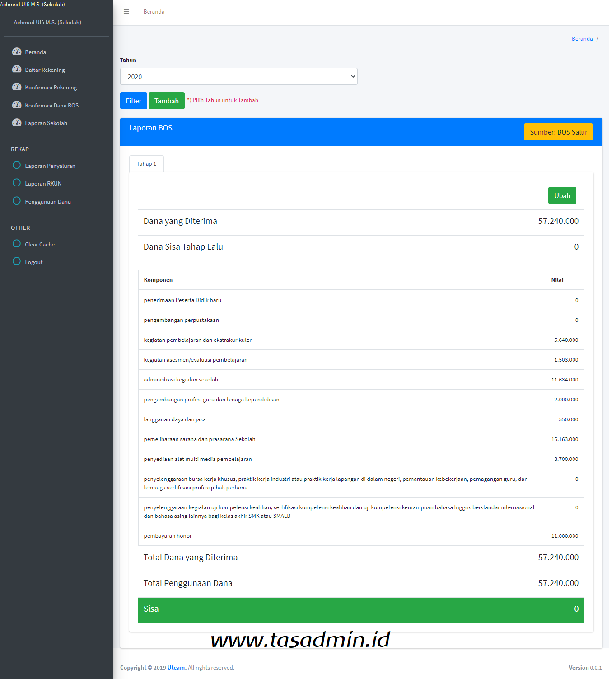Click the Laporan Sekolah icon
The height and width of the screenshot is (679, 616).
[x=17, y=122]
